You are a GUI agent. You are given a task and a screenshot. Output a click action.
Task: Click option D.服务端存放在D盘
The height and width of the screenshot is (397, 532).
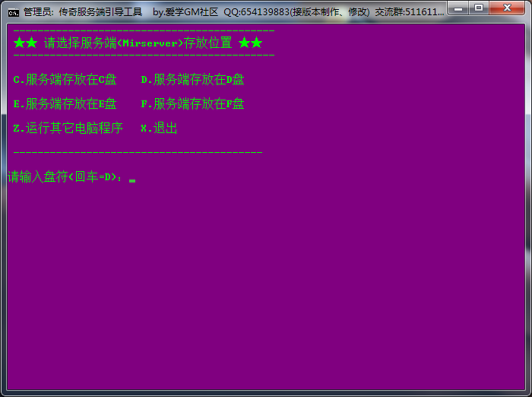click(193, 80)
